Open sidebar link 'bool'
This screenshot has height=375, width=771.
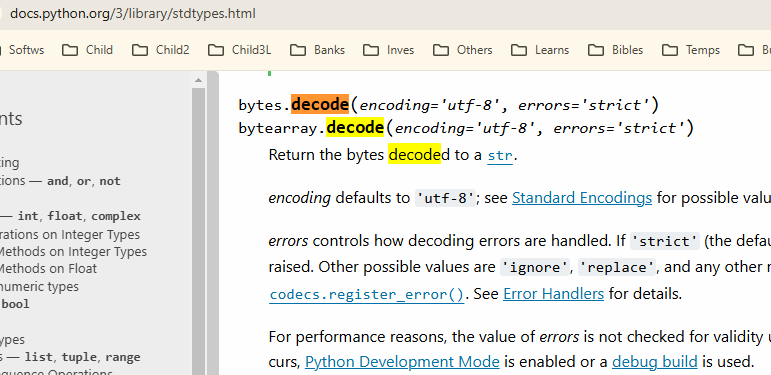click(15, 304)
